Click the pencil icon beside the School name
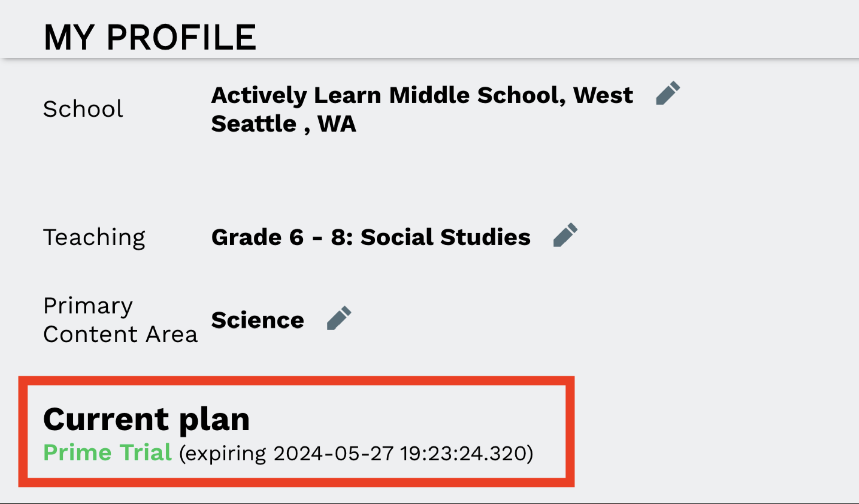The width and height of the screenshot is (859, 504). point(668,93)
